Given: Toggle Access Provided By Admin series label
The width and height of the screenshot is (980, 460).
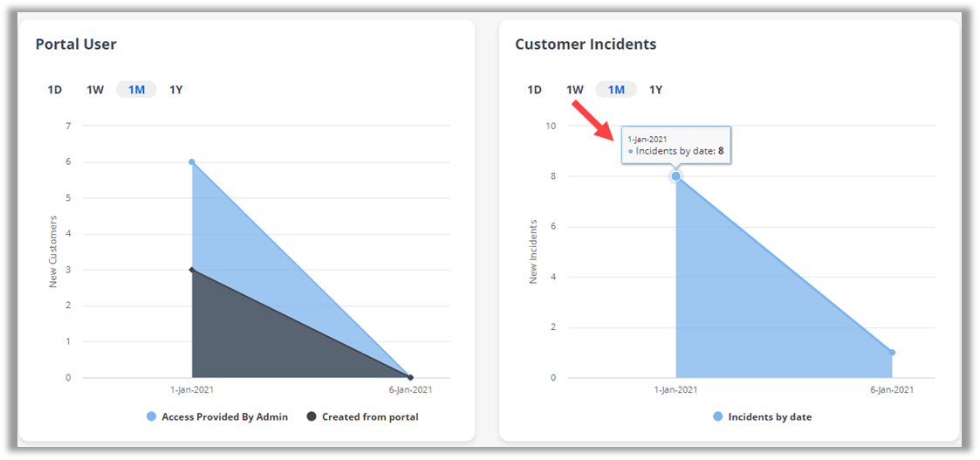Looking at the screenshot, I should [x=225, y=417].
